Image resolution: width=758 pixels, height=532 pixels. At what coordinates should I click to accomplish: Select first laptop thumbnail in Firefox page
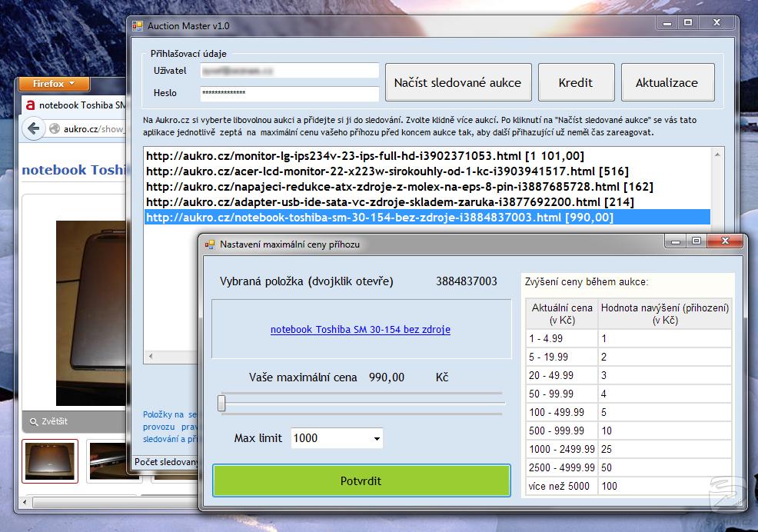pyautogui.click(x=50, y=461)
